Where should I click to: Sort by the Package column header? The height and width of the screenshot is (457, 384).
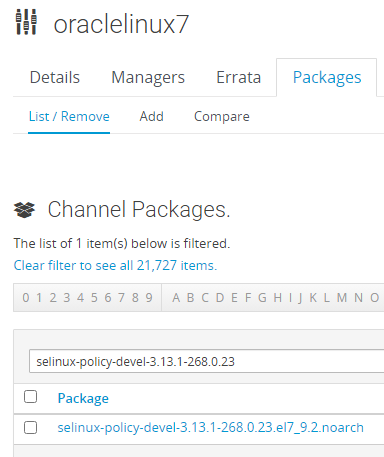[x=83, y=398]
